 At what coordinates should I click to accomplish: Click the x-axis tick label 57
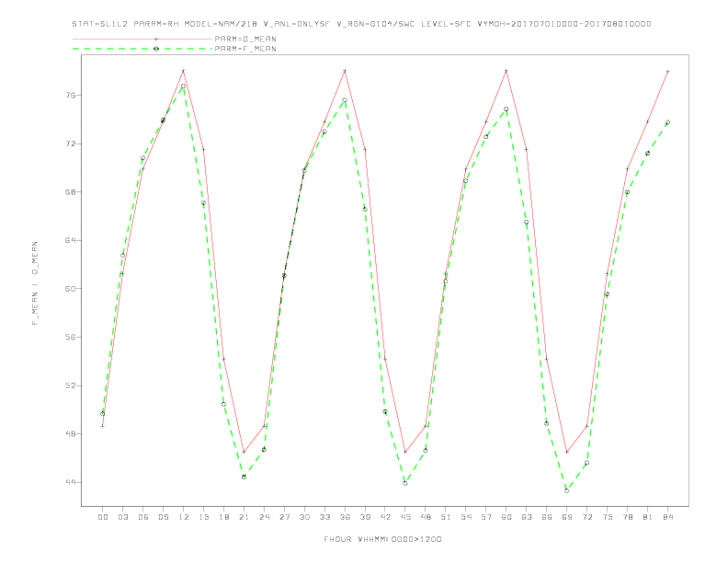pos(486,517)
